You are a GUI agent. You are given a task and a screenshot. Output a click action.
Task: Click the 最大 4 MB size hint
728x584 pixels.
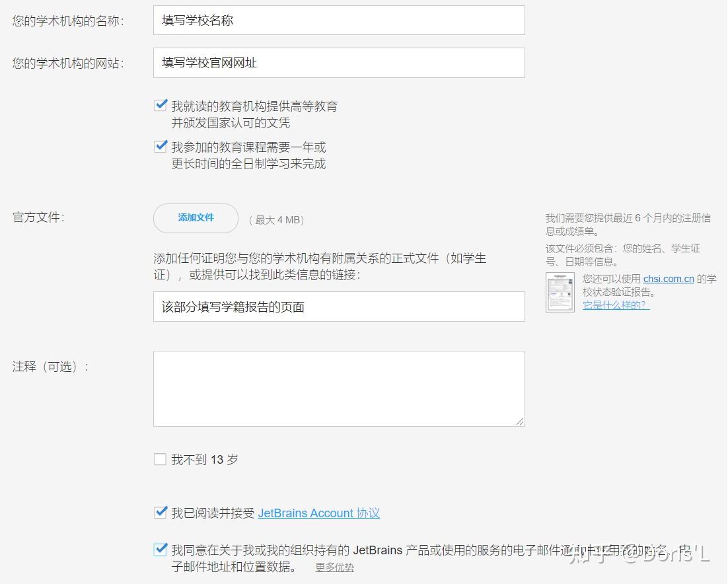[276, 219]
